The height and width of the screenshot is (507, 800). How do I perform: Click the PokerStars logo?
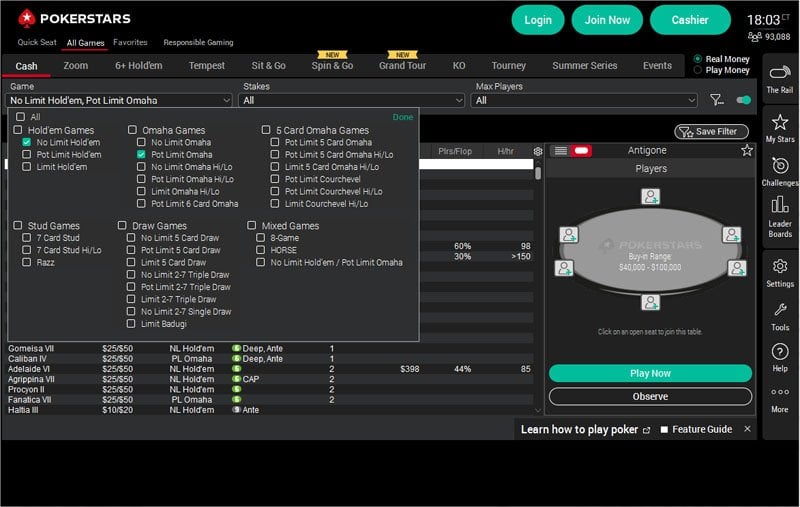[x=74, y=19]
